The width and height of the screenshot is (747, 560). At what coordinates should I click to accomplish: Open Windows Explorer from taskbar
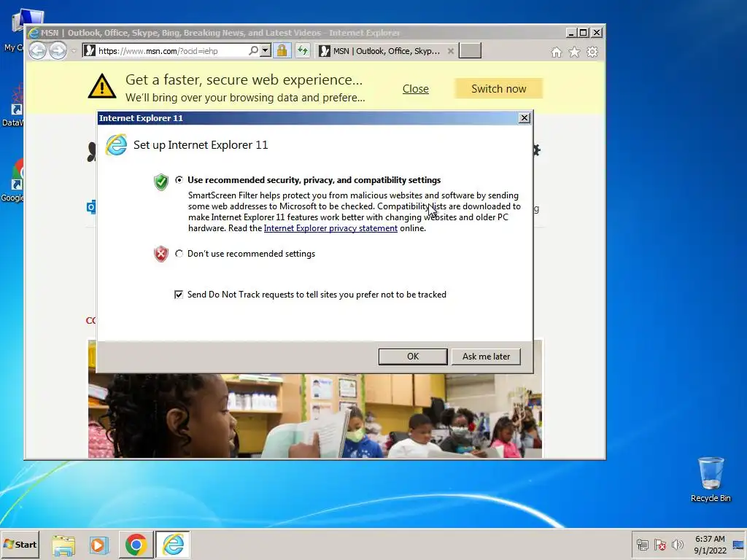(63, 545)
